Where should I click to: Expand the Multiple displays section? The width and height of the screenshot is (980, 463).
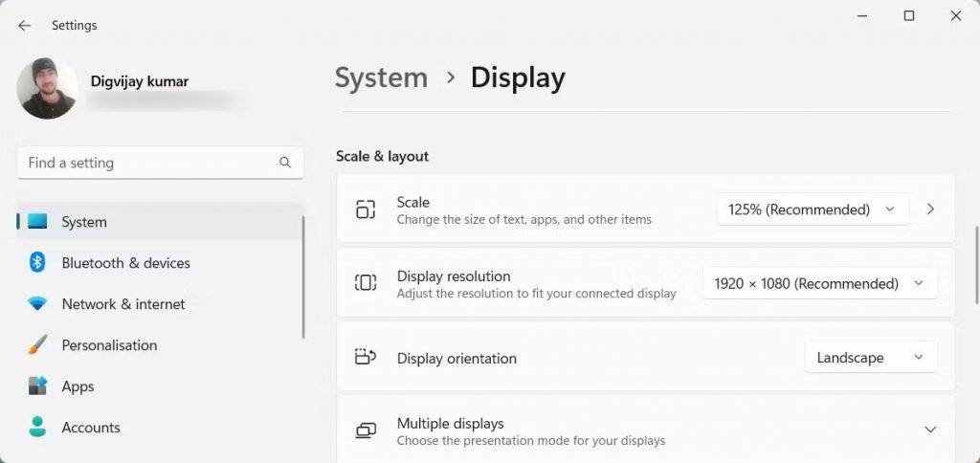coord(929,430)
